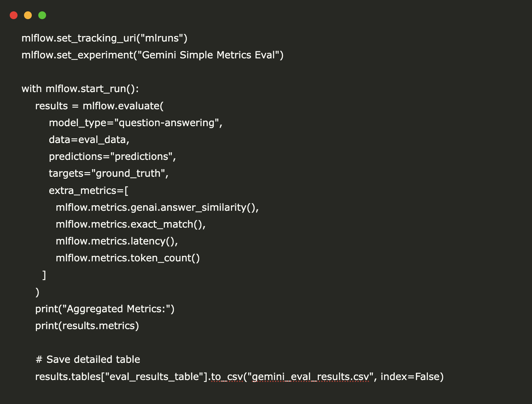The image size is (532, 404).
Task: Click the green maximize window dot
Action: pos(42,15)
